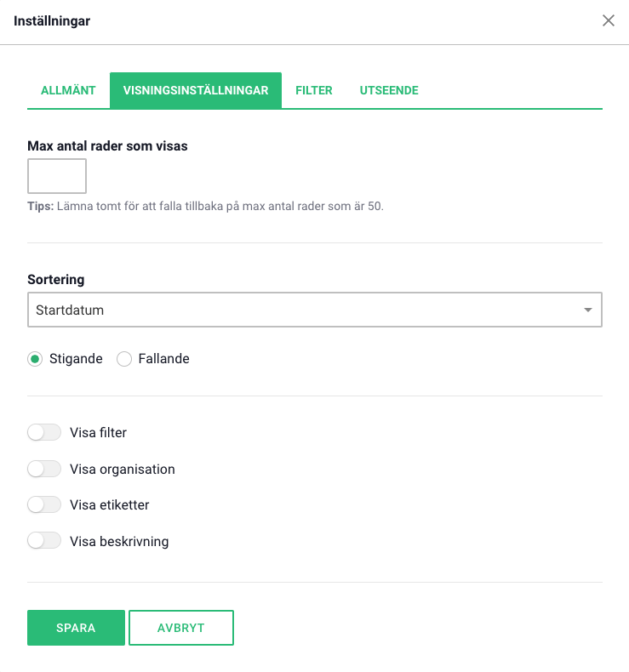
Task: Click the Avbryt button
Action: (x=180, y=628)
